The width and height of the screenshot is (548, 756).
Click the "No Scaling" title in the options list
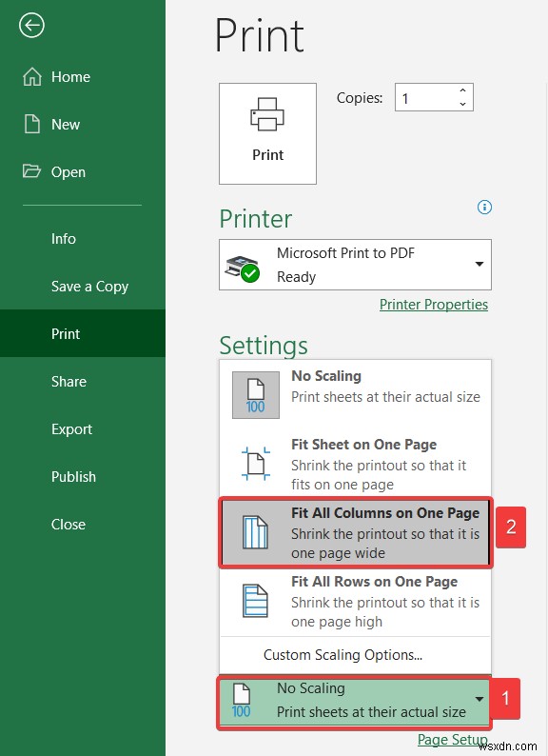pyautogui.click(x=326, y=376)
